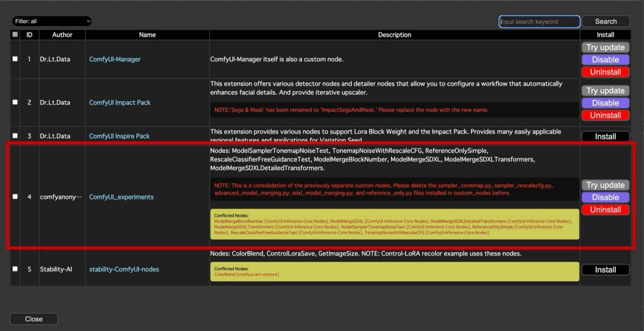Open the ComfyUI-Manager name link
The image size is (644, 331).
tap(115, 59)
